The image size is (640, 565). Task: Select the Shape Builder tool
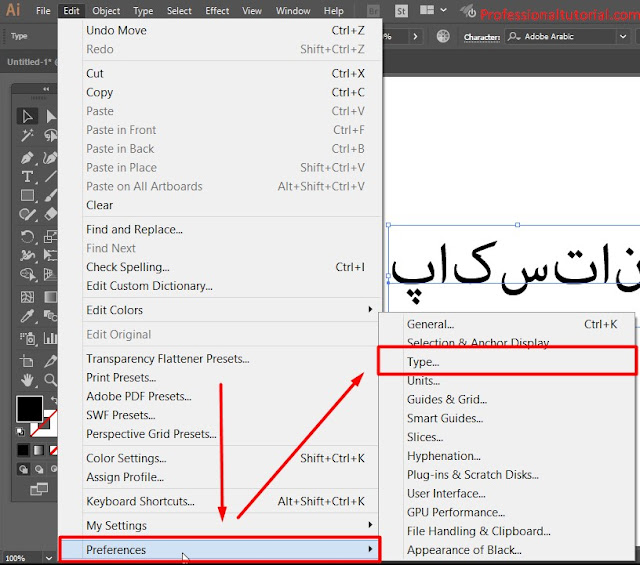[x=27, y=274]
